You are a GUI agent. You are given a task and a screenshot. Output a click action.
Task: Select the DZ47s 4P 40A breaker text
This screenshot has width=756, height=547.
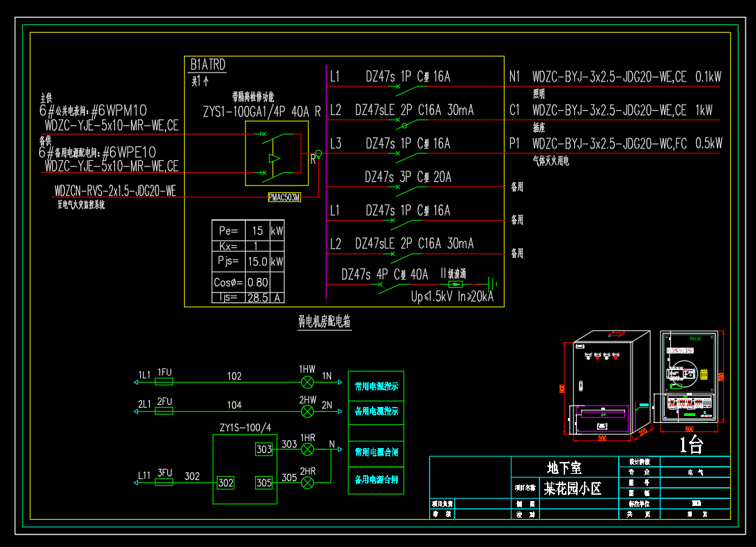tap(385, 275)
